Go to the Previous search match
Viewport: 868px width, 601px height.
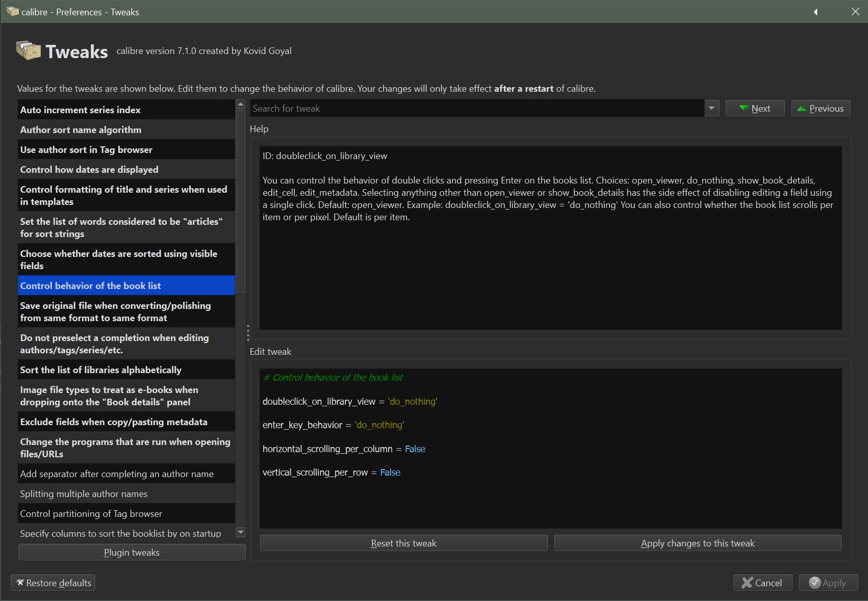click(821, 108)
